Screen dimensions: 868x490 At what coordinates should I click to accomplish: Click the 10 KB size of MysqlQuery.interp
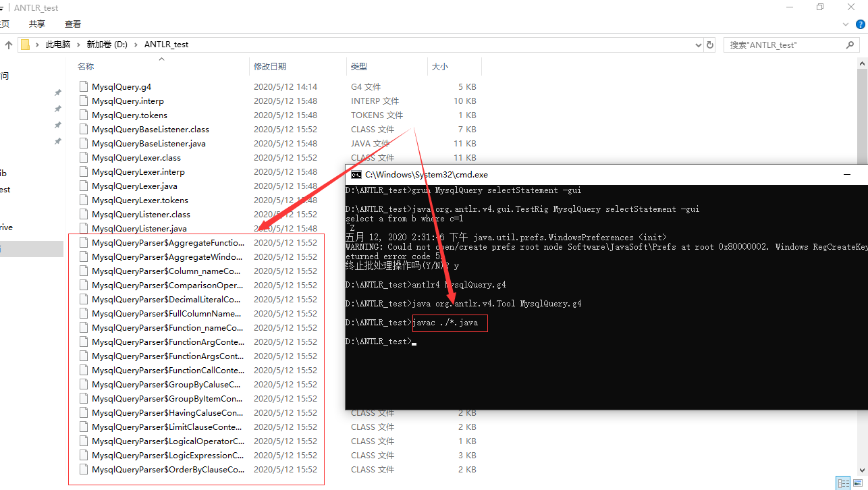(x=465, y=101)
